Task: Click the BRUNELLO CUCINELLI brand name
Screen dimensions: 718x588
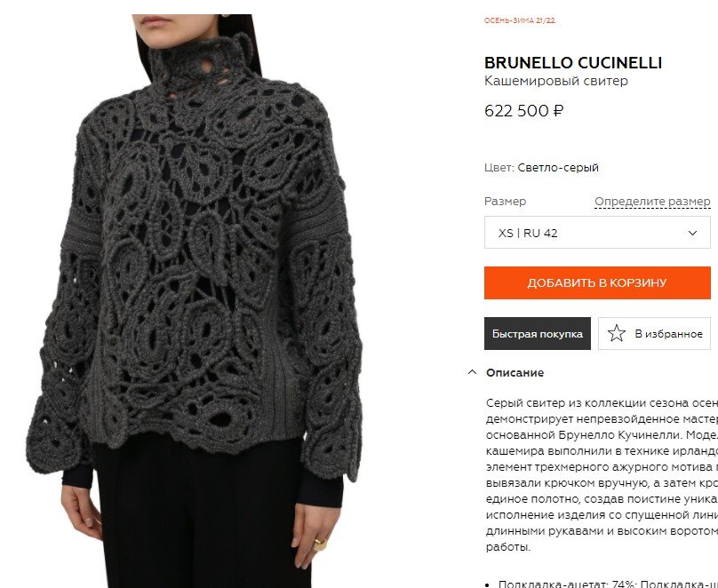Action: click(x=573, y=63)
